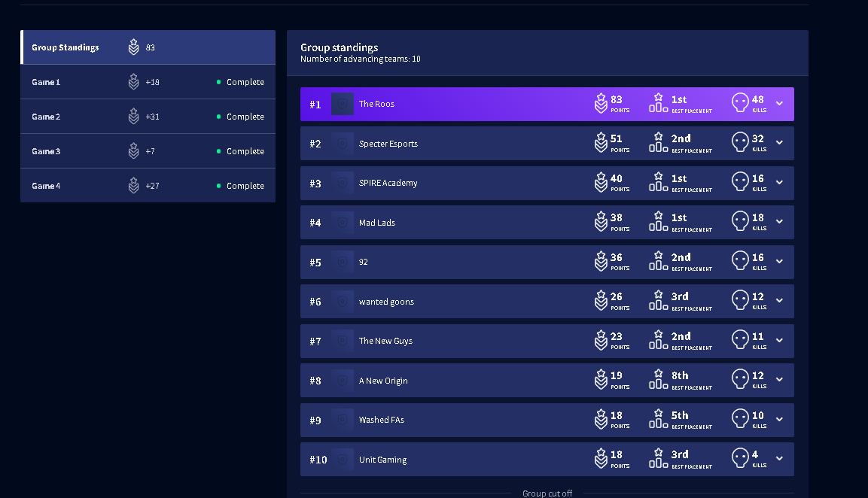
Task: Select A New Origin team name
Action: coord(383,381)
